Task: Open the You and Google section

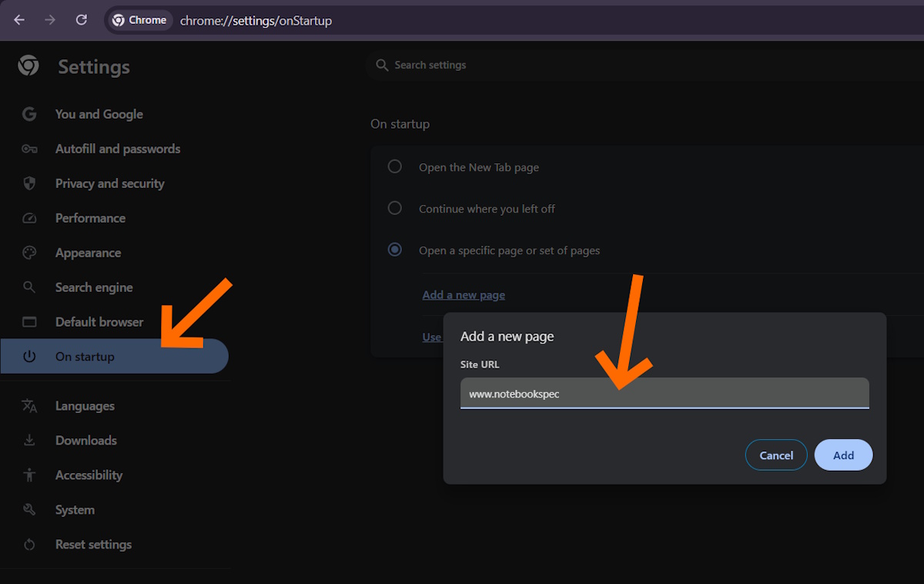Action: tap(99, 114)
